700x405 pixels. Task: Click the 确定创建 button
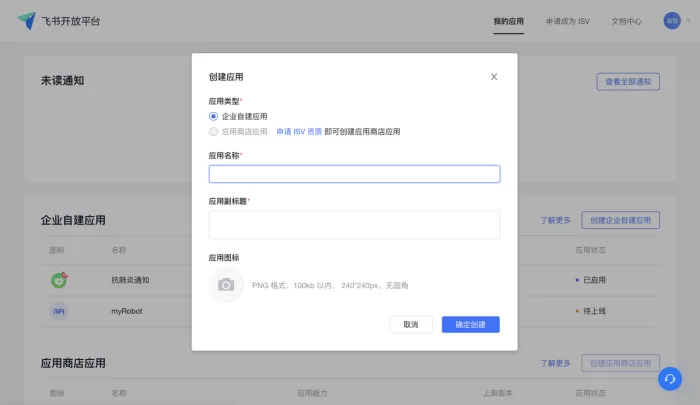tap(471, 325)
